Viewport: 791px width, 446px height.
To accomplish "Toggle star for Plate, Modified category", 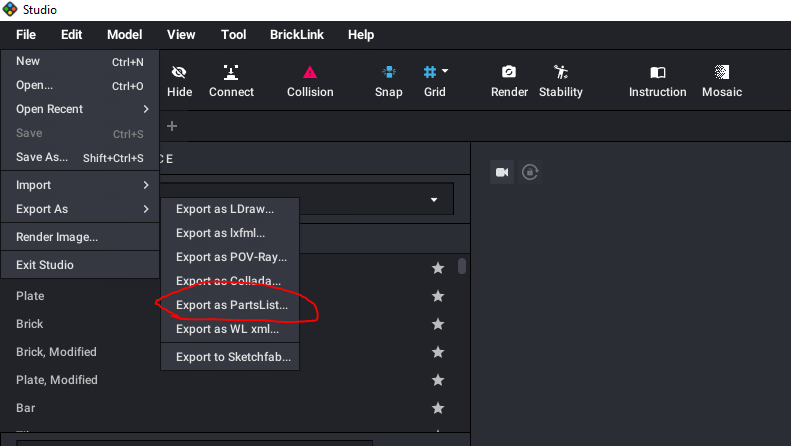I will coord(438,380).
